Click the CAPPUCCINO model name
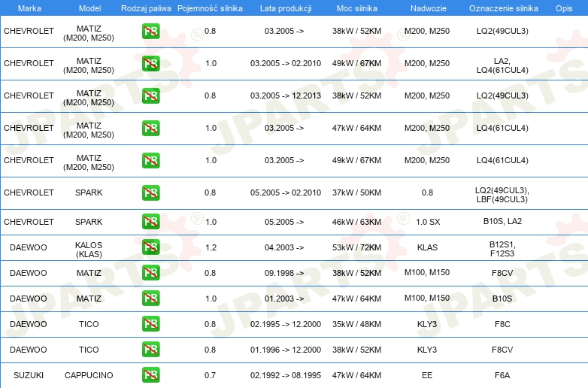588x388 pixels. pos(89,375)
